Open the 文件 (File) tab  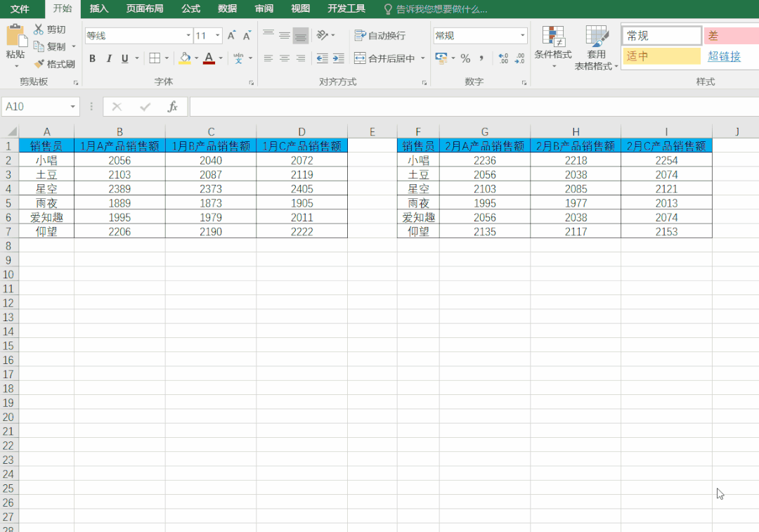coord(20,8)
